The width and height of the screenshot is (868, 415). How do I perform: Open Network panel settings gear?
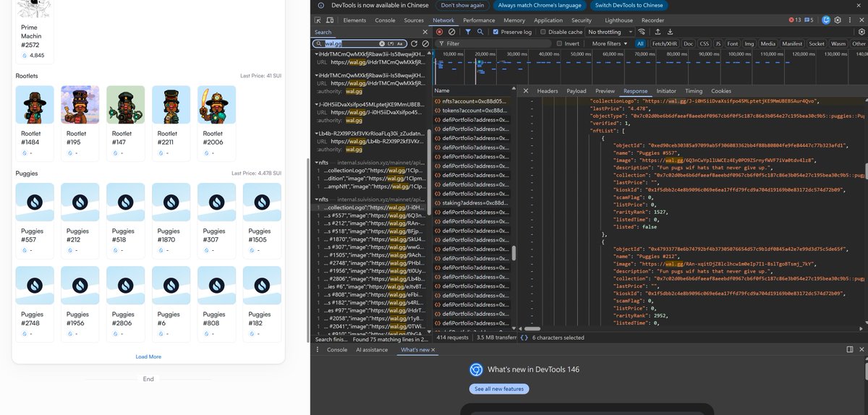861,32
